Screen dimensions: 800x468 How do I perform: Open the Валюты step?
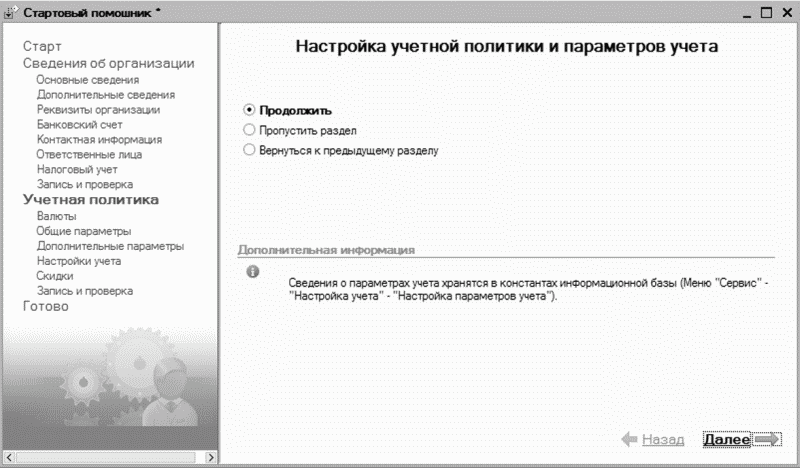pyautogui.click(x=57, y=216)
